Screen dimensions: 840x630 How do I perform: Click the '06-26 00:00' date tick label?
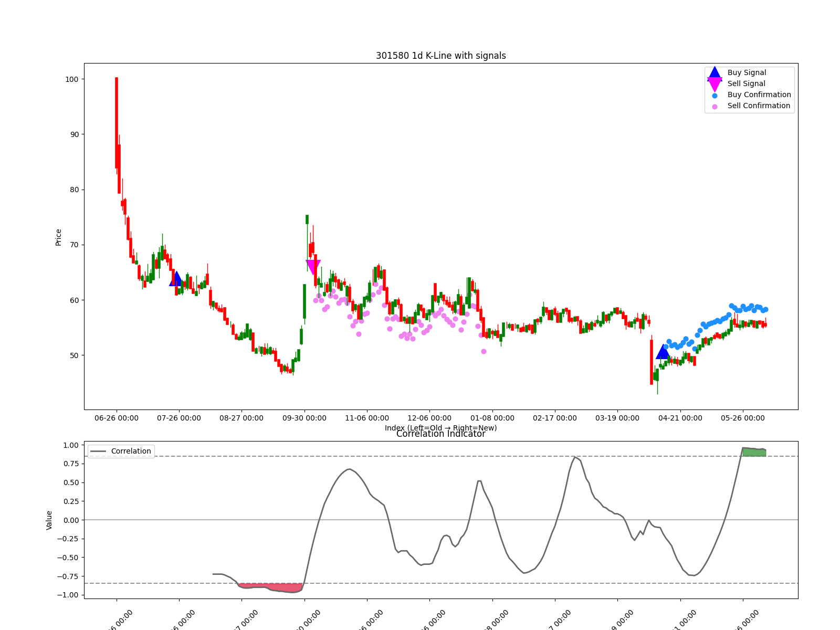tap(117, 418)
